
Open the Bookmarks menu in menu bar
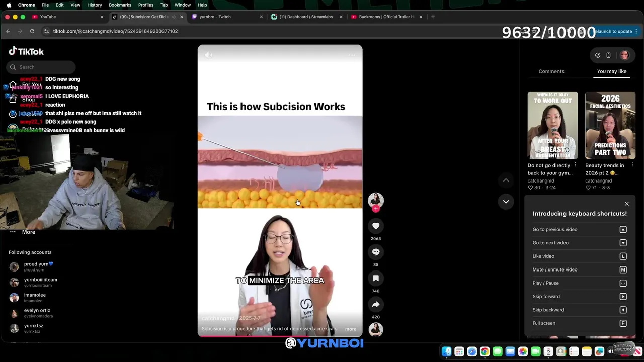(x=120, y=5)
